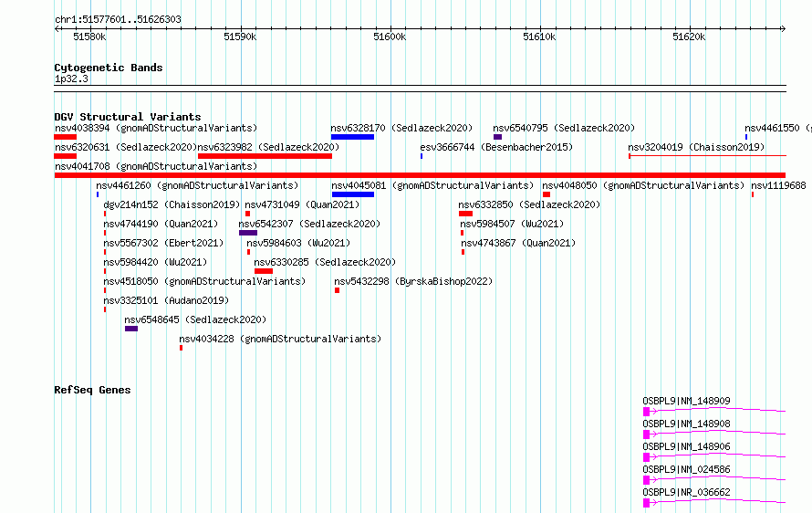Select the nsv6542307 purple variant bar
Viewport: 812px width, 513px height.
(248, 233)
